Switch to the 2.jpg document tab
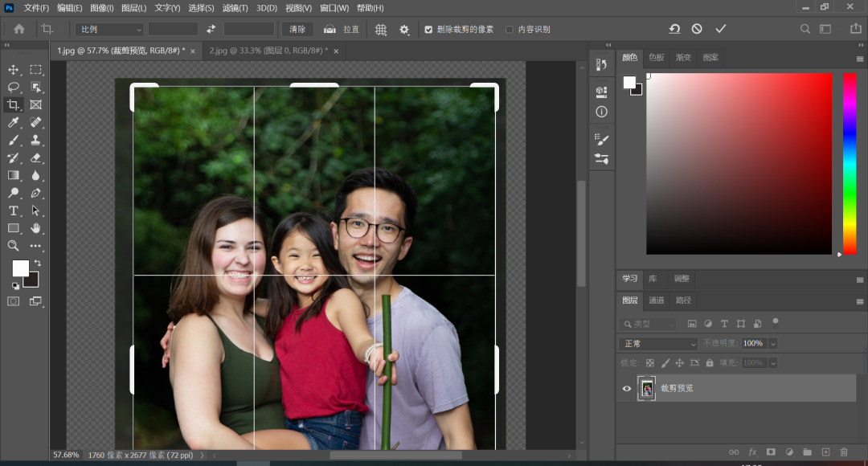 tap(268, 51)
